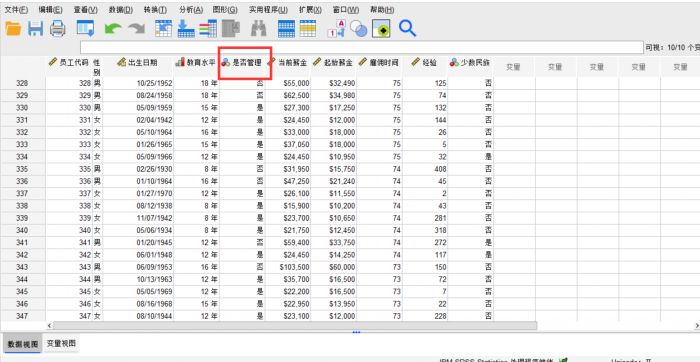700x362 pixels.
Task: Select row header 328
Action: pyautogui.click(x=22, y=83)
